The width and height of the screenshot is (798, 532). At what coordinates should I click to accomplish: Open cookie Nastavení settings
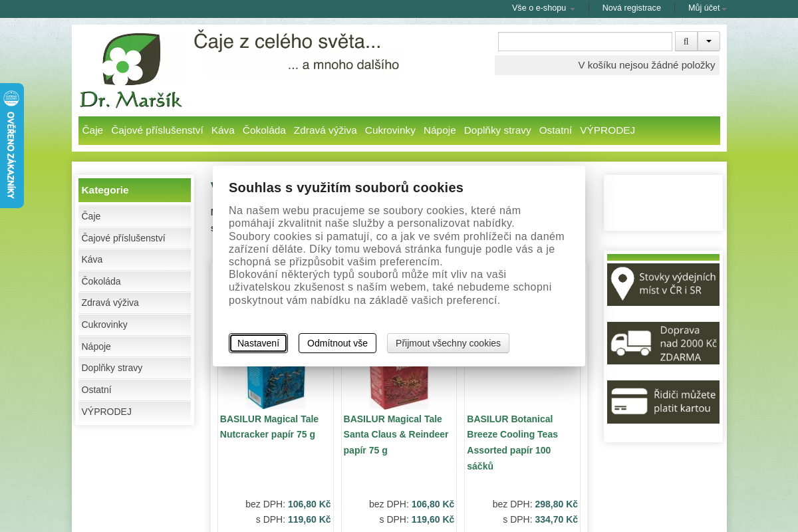tap(258, 343)
